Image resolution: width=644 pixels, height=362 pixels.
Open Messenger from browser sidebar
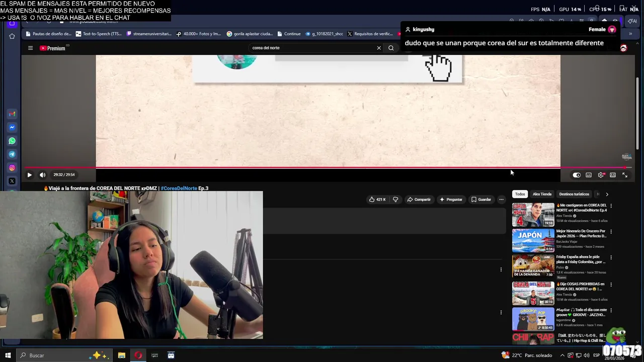(x=12, y=128)
